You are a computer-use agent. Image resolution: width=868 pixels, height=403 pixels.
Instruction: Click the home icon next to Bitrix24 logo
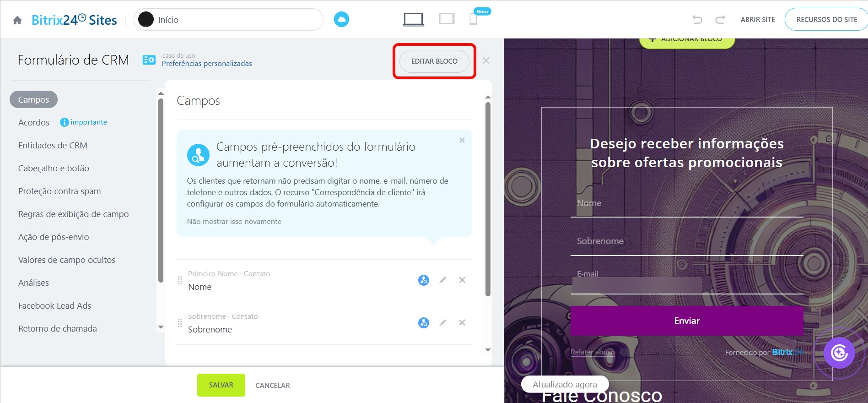17,20
